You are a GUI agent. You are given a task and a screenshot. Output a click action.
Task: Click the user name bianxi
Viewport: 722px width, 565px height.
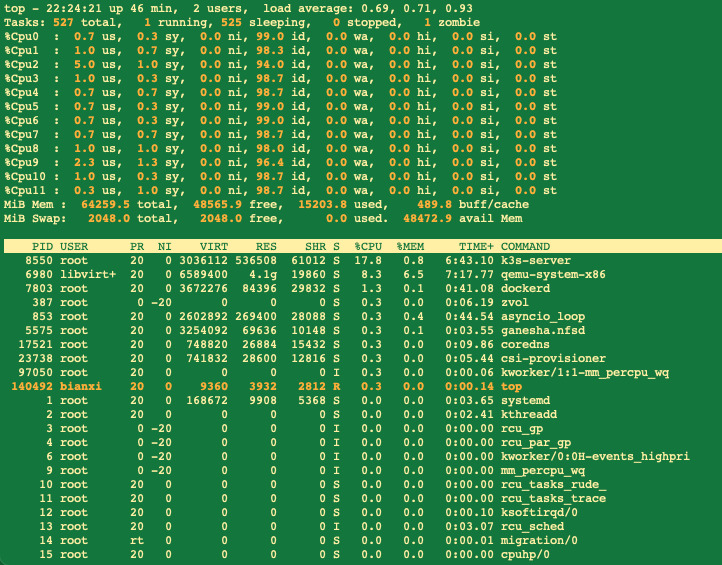[81, 386]
